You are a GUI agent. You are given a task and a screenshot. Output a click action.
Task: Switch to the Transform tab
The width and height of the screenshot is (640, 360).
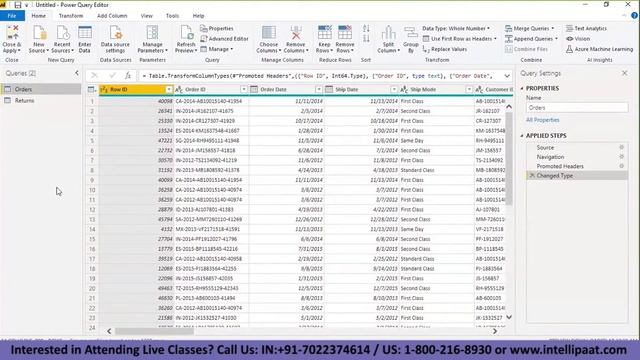71,16
